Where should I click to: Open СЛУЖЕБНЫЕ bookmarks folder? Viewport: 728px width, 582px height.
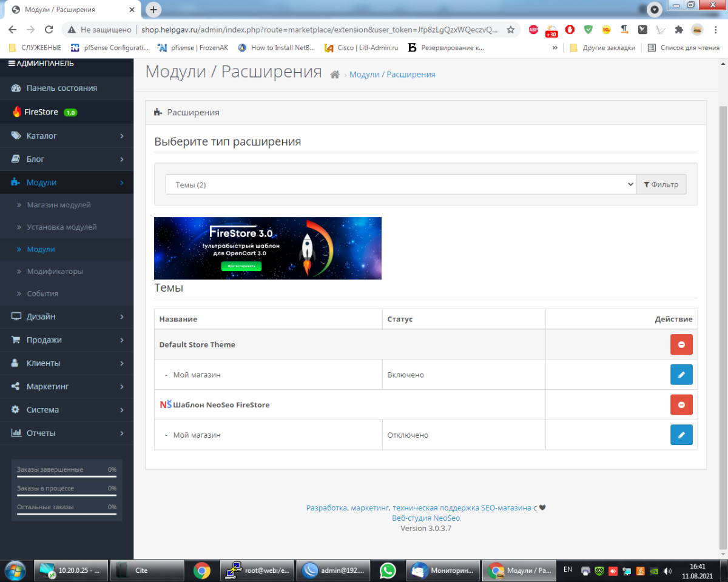click(36, 47)
